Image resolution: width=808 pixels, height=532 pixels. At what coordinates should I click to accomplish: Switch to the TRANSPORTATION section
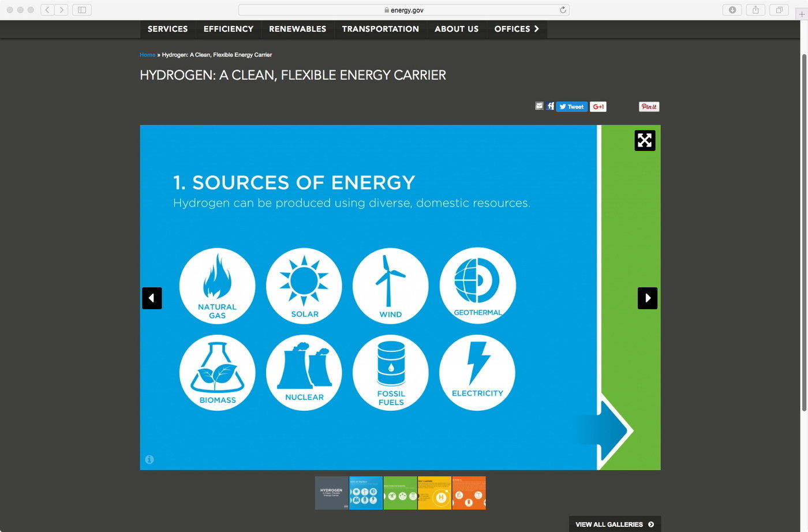coord(380,29)
